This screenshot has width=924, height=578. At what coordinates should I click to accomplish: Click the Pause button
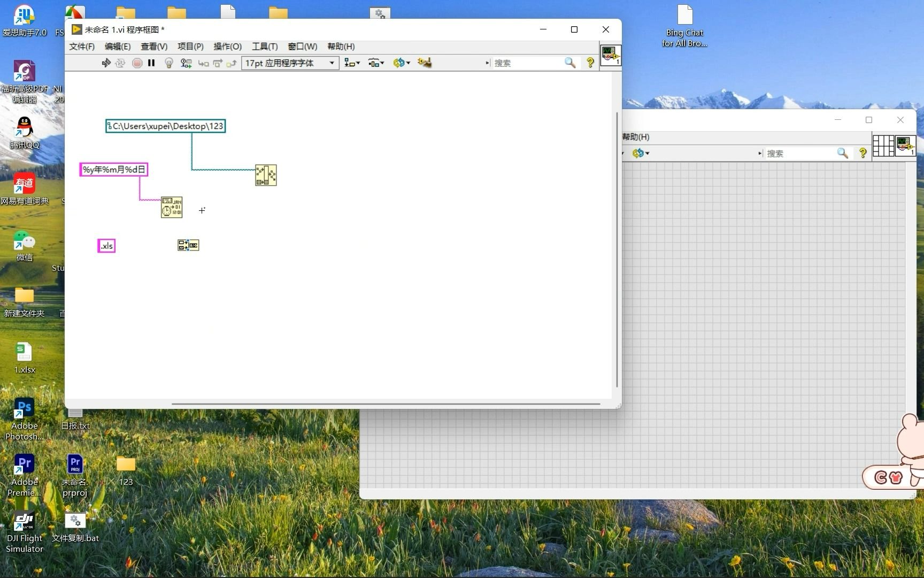point(151,63)
